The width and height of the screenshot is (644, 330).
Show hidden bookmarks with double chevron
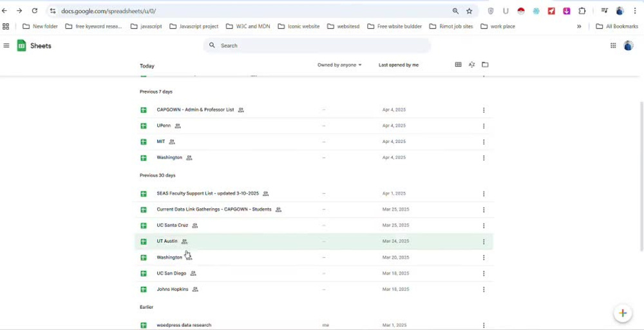(579, 26)
